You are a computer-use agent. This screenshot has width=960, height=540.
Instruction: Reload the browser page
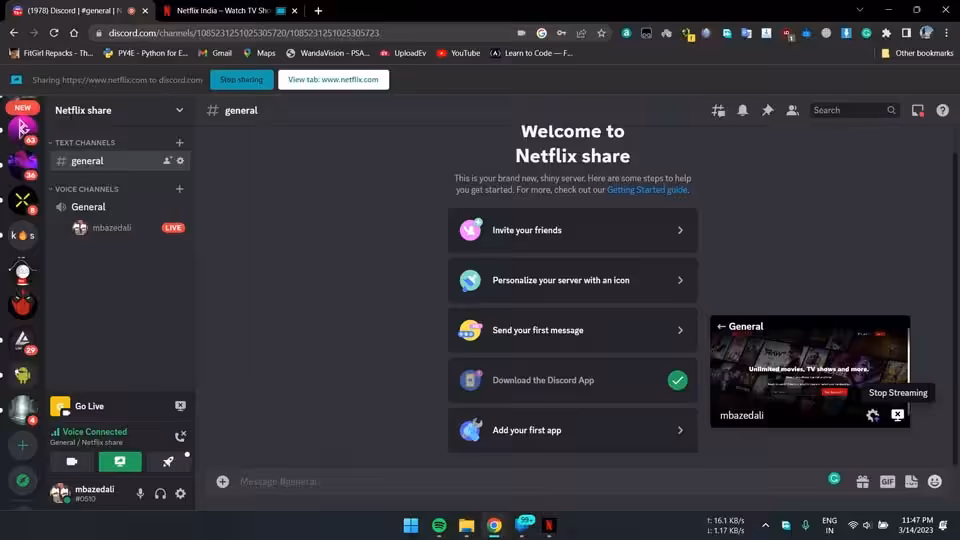[x=54, y=33]
